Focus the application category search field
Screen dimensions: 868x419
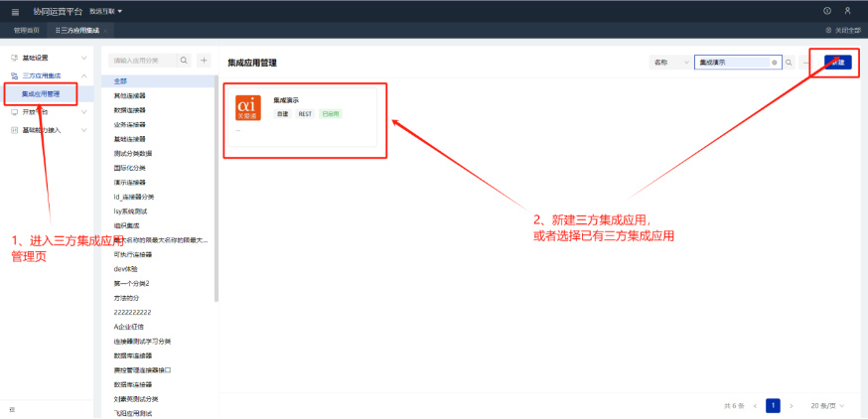click(x=143, y=61)
